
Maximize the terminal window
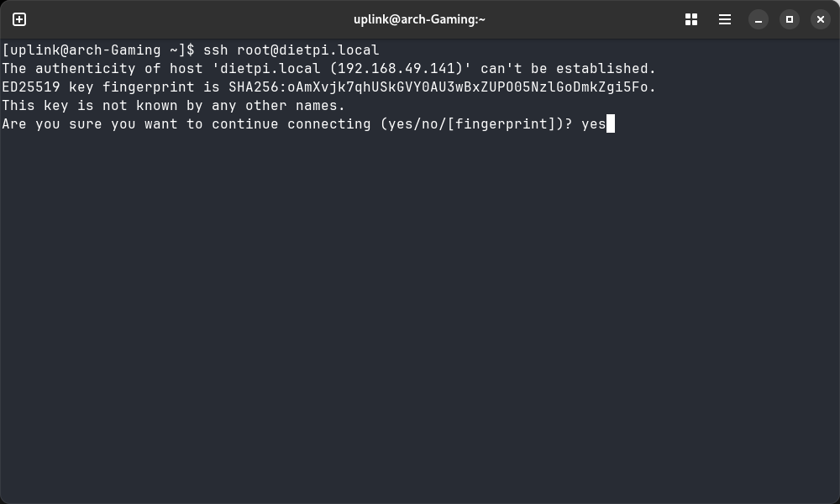(790, 19)
